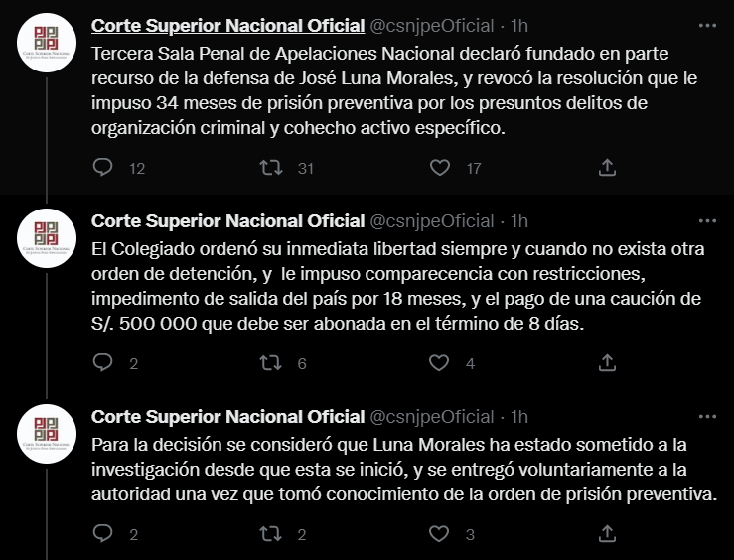Share the tweet about comparecencia con restricciones

(x=608, y=363)
